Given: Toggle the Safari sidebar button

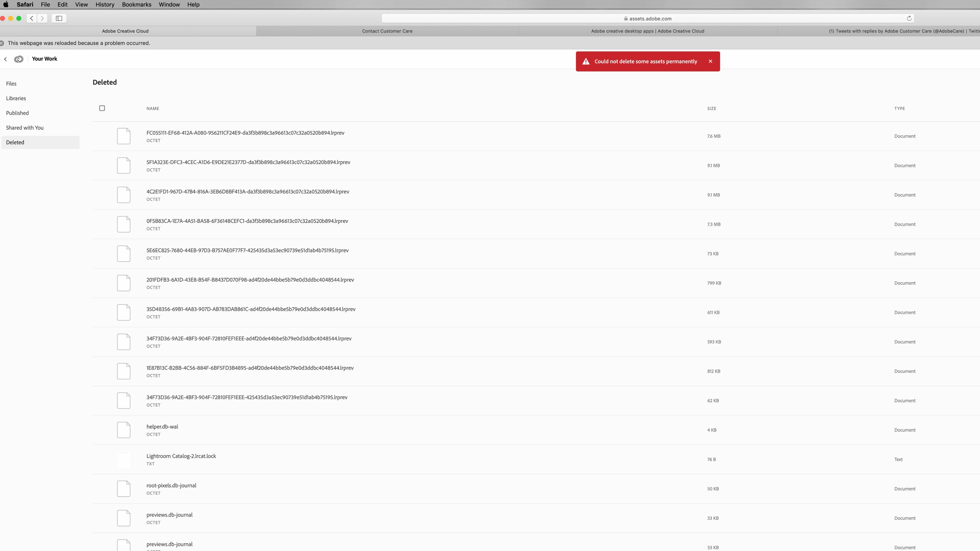Looking at the screenshot, I should [59, 18].
